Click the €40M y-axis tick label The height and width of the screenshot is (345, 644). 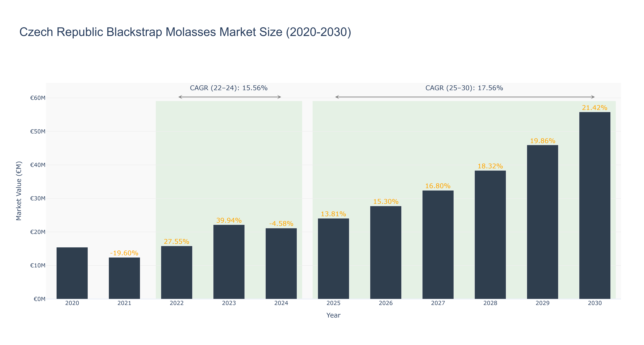coord(38,165)
